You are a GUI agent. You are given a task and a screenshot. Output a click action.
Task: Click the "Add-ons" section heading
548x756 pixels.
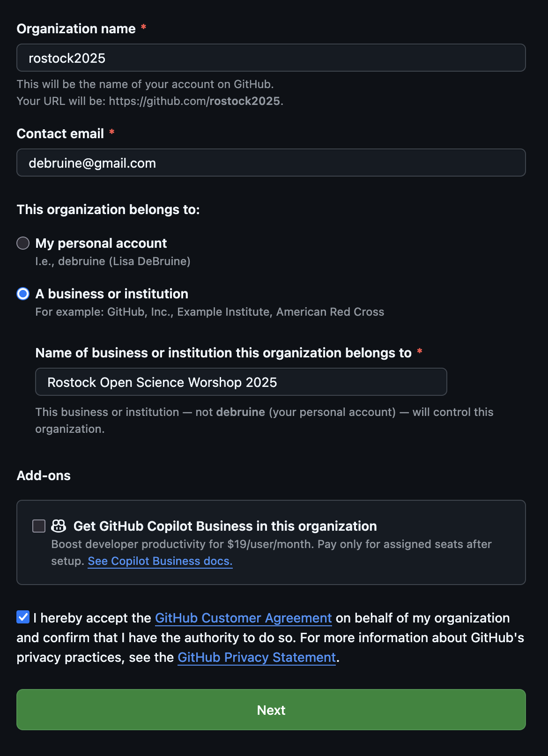click(x=44, y=476)
